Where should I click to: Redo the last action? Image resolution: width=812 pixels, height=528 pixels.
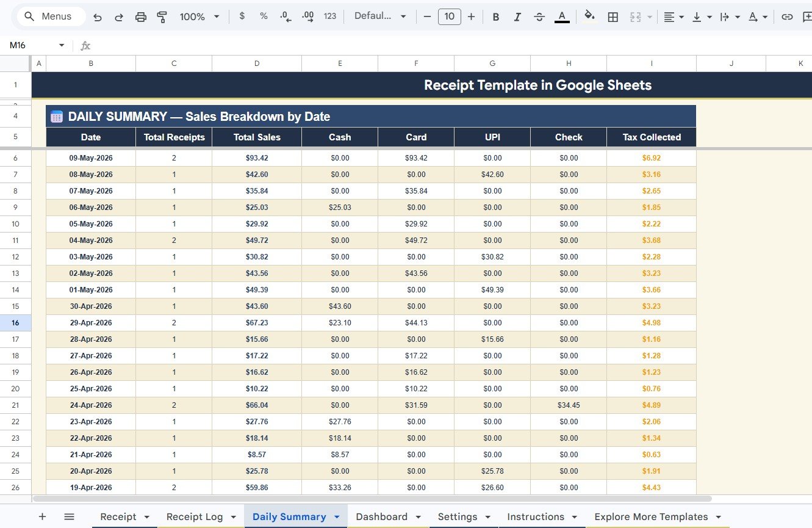[x=119, y=17]
